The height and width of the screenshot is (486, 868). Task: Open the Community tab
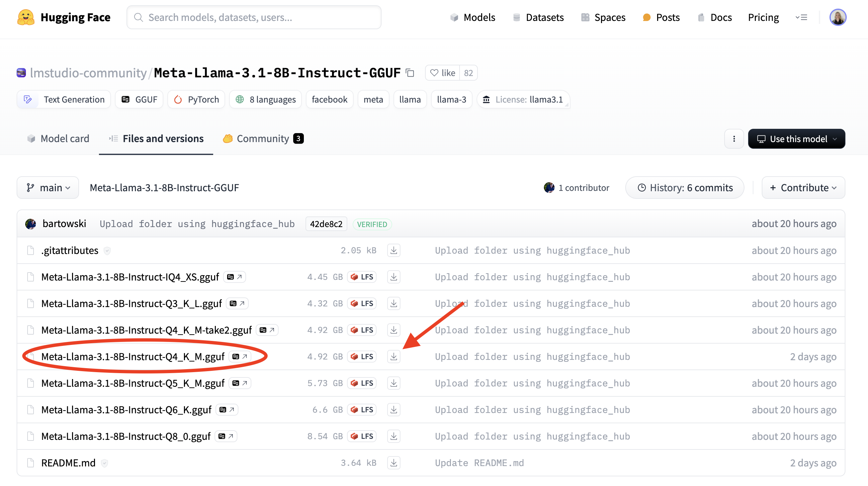263,138
